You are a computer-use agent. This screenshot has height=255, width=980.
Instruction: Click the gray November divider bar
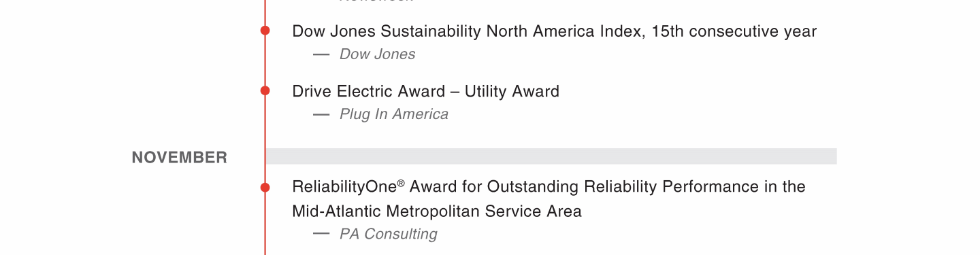(551, 156)
